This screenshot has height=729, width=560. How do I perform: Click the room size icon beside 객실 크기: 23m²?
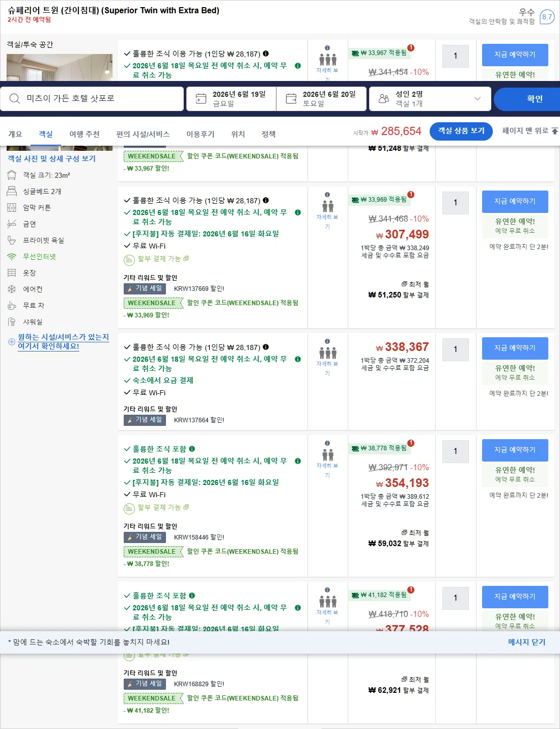coord(12,175)
